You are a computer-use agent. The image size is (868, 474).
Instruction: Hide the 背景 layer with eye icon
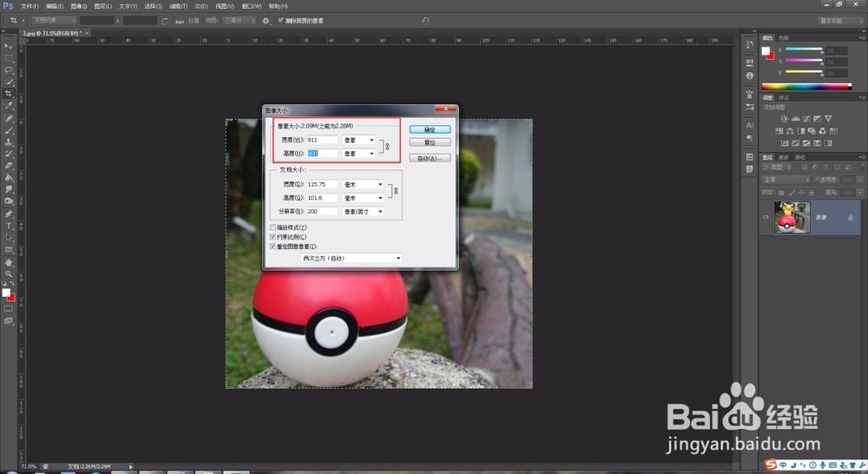(766, 217)
